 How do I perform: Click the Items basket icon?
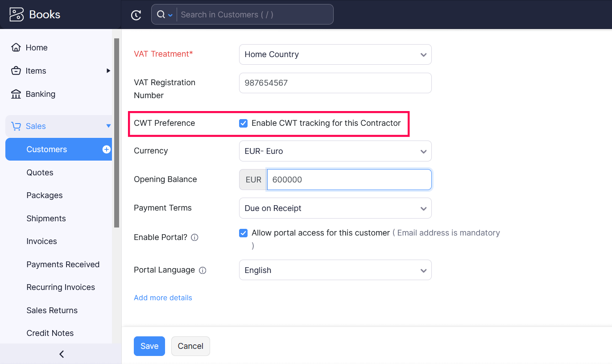[16, 71]
